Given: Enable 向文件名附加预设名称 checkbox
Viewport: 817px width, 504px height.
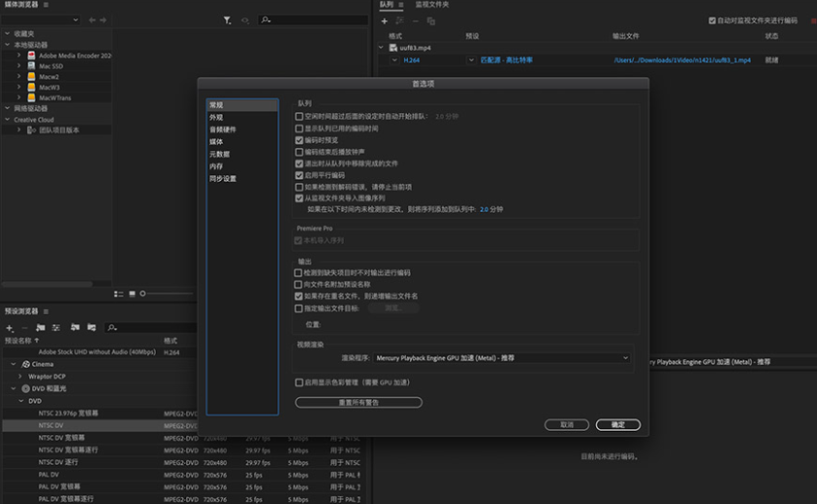Looking at the screenshot, I should (298, 285).
